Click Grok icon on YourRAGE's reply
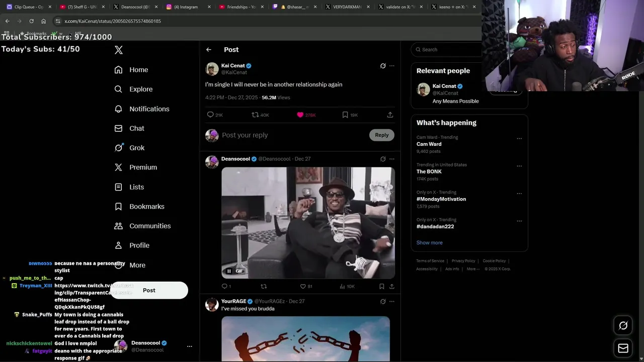Image resolution: width=644 pixels, height=362 pixels. point(383,301)
